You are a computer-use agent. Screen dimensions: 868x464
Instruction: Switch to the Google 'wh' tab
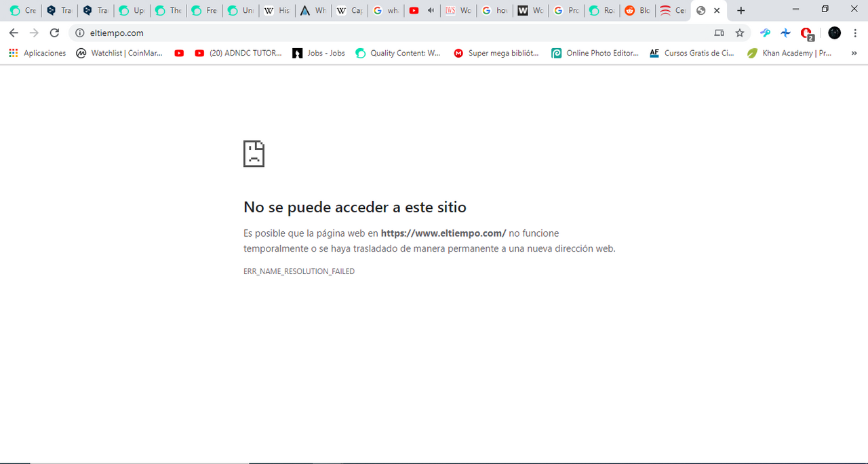coord(386,11)
